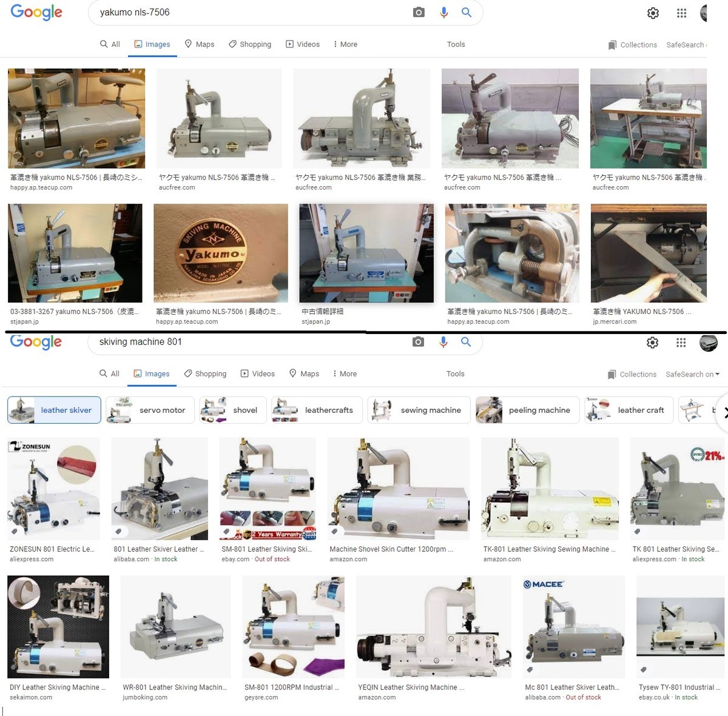This screenshot has height=716, width=728.
Task: Switch to All tab in yakumo nls-7506 search
Action: (110, 44)
